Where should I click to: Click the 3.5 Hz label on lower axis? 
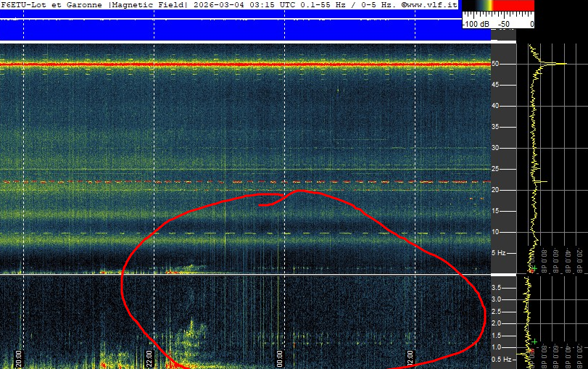[x=498, y=288]
